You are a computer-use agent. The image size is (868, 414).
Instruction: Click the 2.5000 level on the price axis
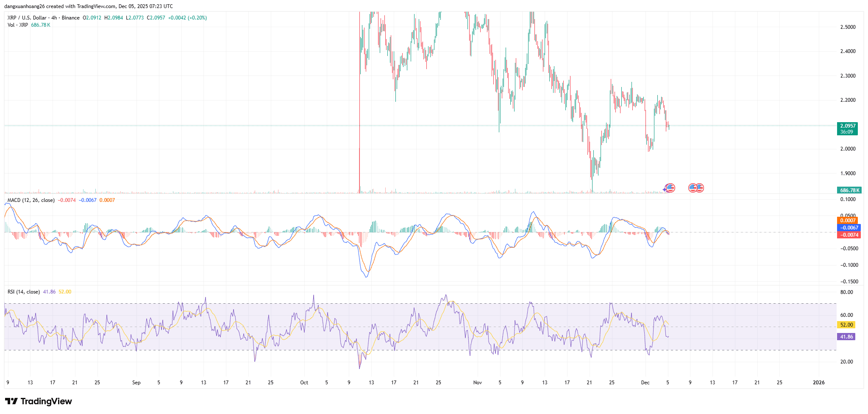(x=848, y=27)
